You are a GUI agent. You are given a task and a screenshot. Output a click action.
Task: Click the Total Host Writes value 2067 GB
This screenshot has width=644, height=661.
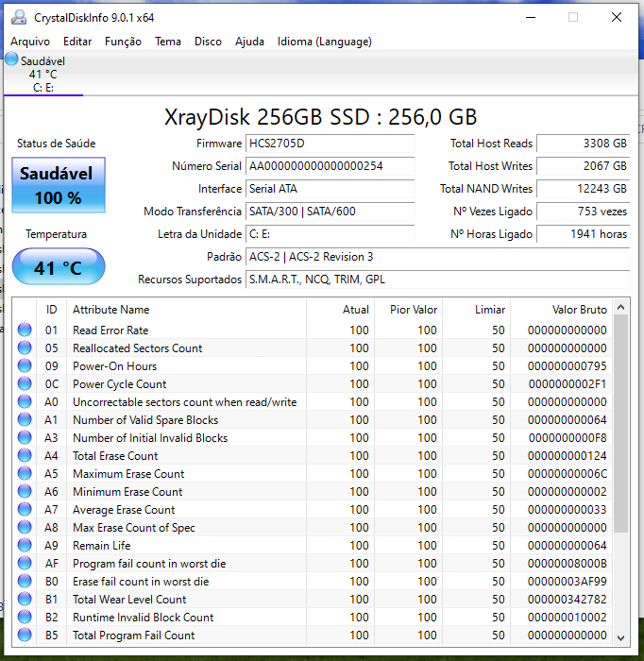pos(584,166)
